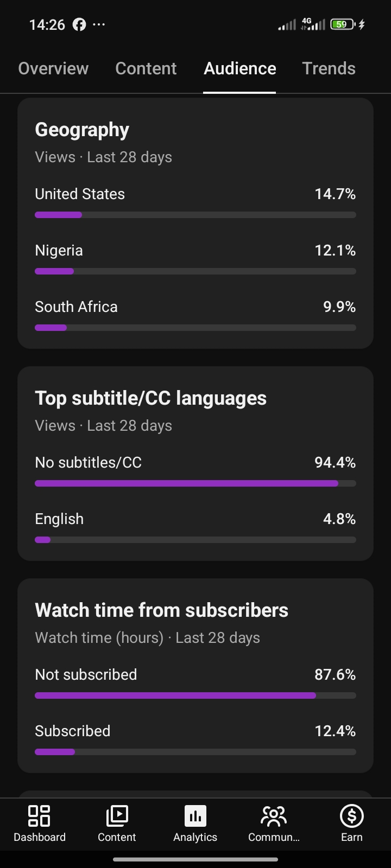This screenshot has height=868, width=391.
Task: Tap the South Africa 9.9% value
Action: coord(339,307)
